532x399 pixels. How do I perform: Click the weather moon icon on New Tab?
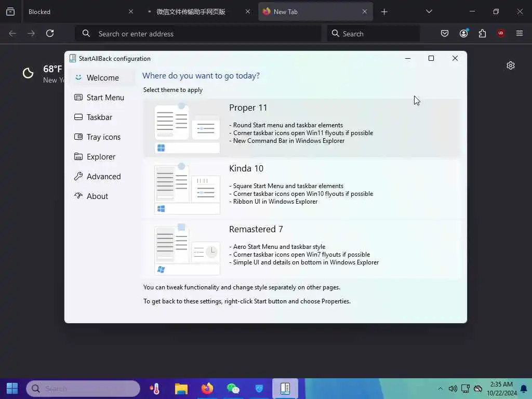[28, 73]
